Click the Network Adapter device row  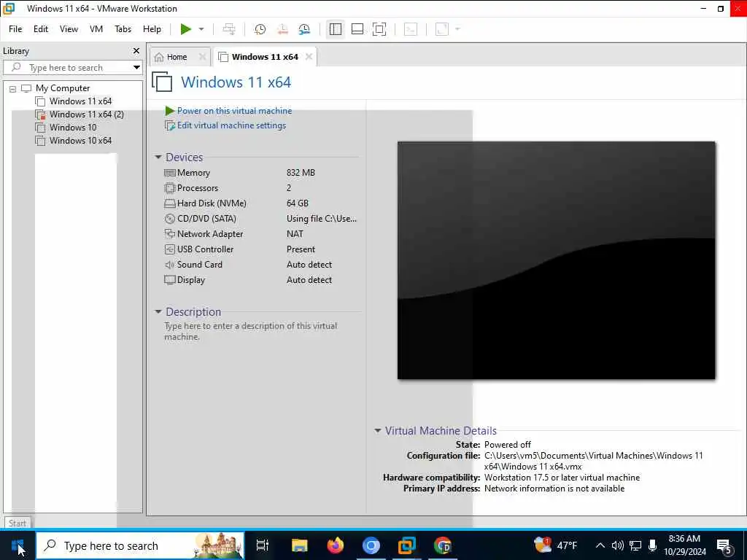tap(260, 234)
